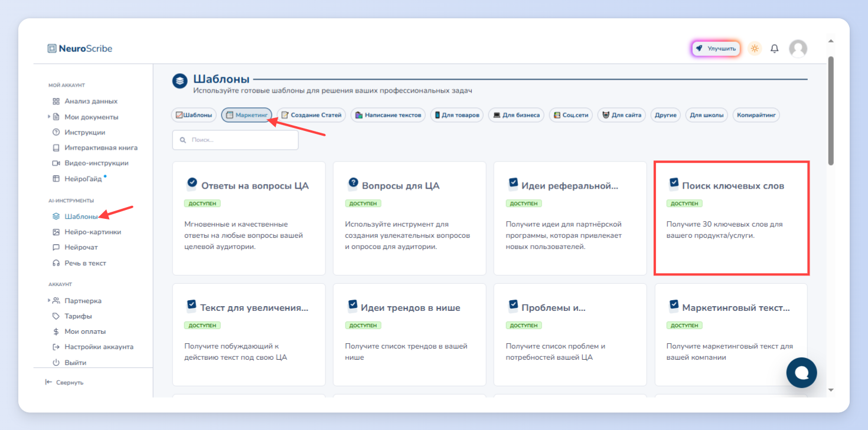This screenshot has width=868, height=430.
Task: Click the Нейро-картинки image icon
Action: click(56, 232)
